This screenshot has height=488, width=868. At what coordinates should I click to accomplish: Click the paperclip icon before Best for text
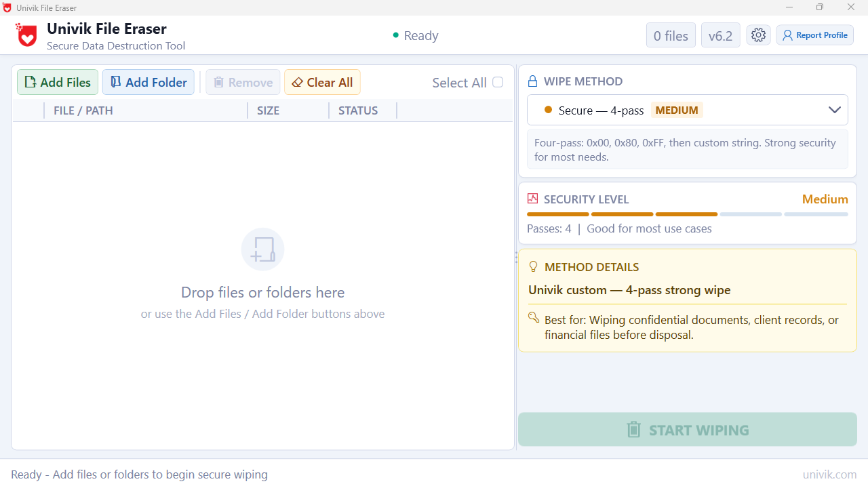[x=534, y=317]
